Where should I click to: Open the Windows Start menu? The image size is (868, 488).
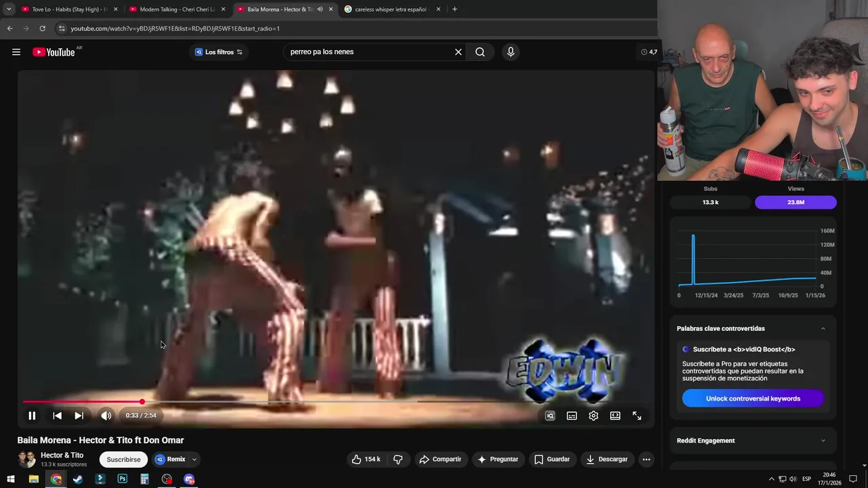(x=11, y=479)
